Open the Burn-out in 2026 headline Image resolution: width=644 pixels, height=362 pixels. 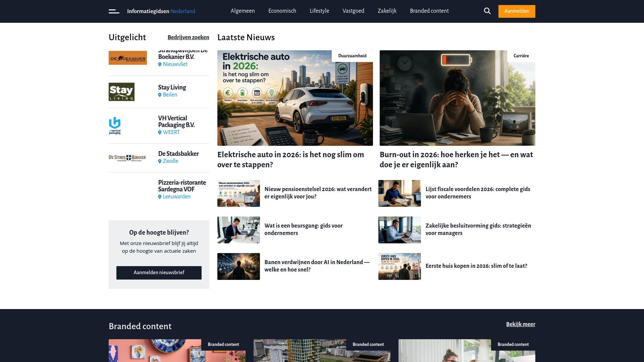456,160
